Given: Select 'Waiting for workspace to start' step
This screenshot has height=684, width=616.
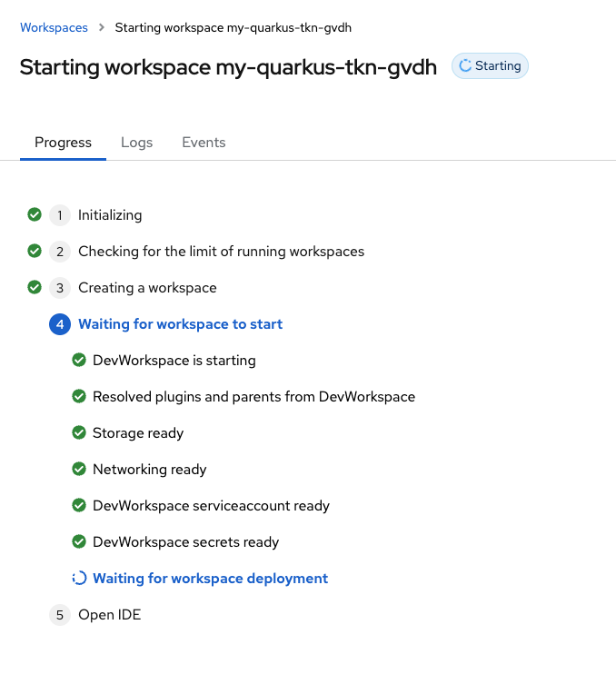Looking at the screenshot, I should tap(180, 324).
